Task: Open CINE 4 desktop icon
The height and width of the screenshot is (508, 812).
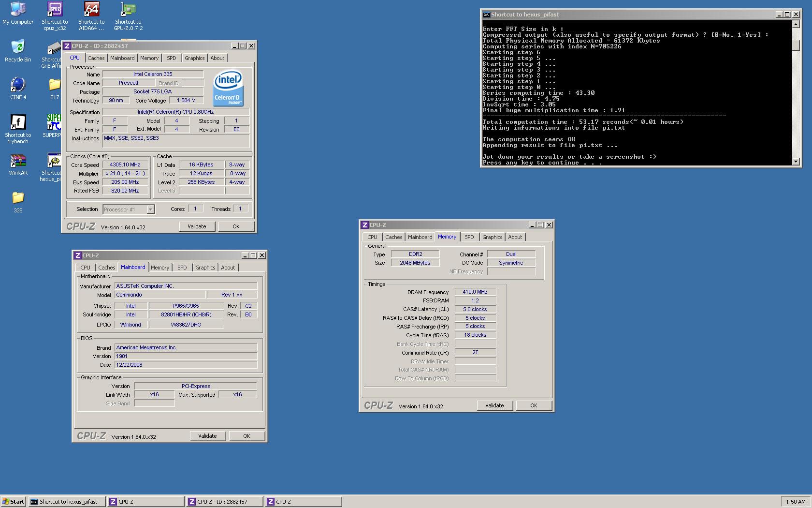Action: point(18,89)
